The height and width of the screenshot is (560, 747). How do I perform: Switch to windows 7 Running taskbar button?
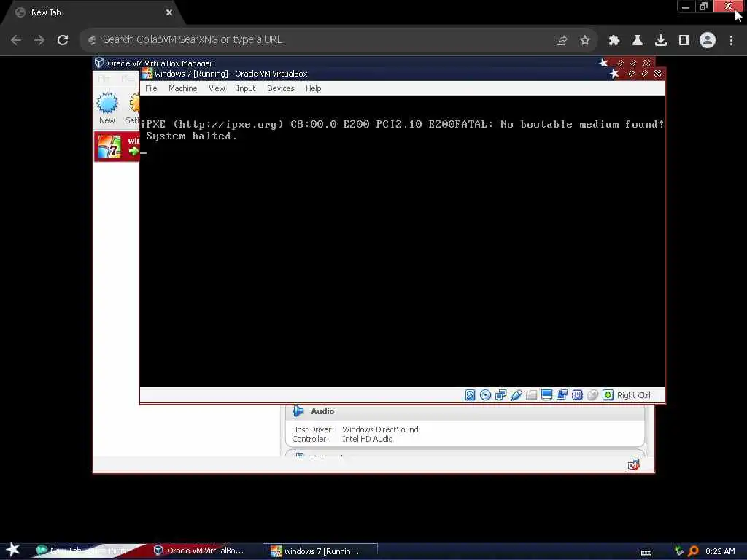(x=320, y=551)
